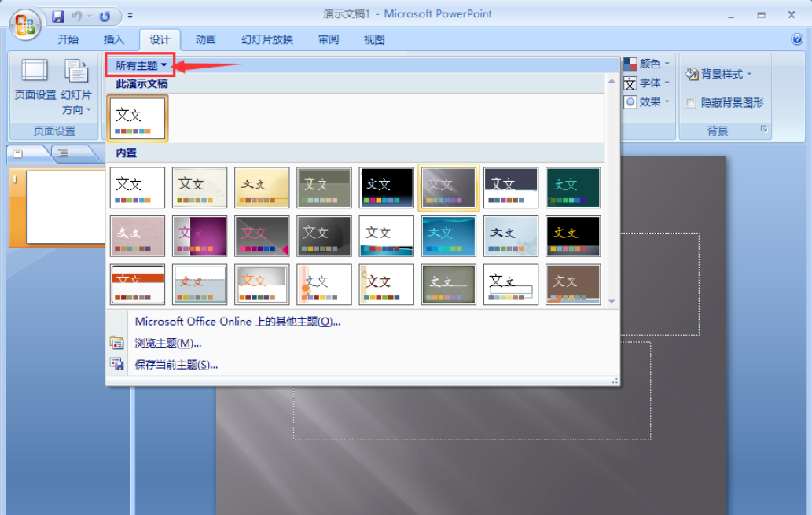Open the 效果 theme effects dropdown
This screenshot has height=515, width=812.
[647, 101]
